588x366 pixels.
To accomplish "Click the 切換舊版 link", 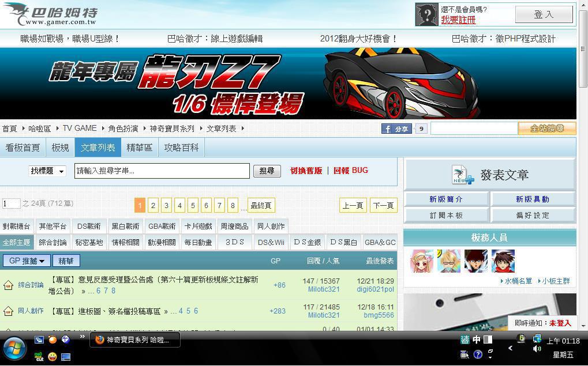I will coord(306,171).
